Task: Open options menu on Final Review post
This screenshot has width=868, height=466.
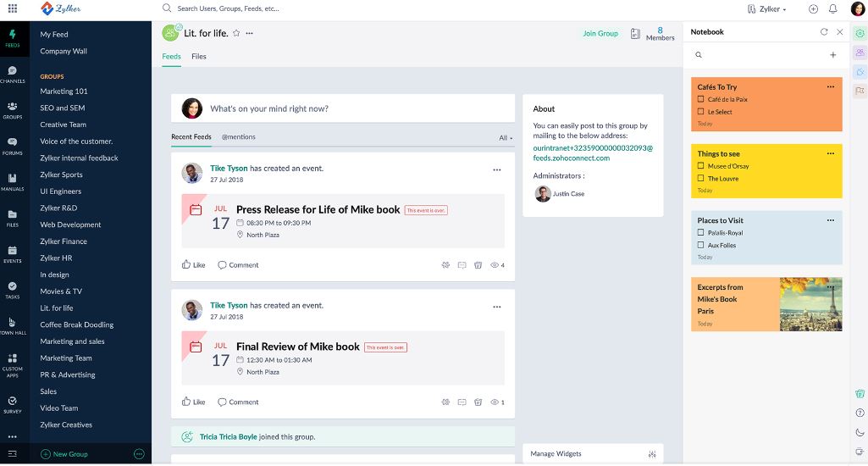Action: point(496,307)
